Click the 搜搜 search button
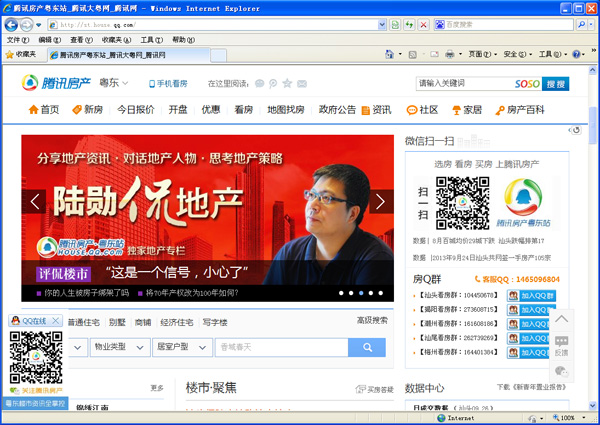 [x=555, y=84]
